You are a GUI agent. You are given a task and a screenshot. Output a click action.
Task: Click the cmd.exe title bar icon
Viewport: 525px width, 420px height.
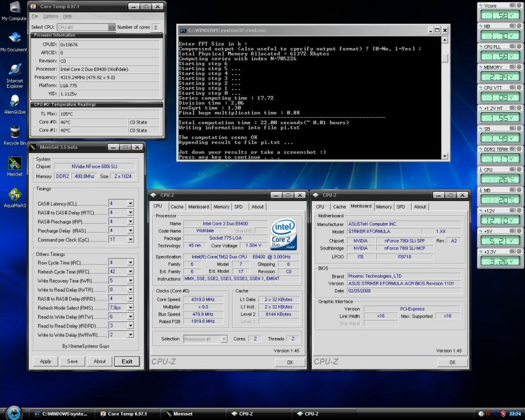183,30
